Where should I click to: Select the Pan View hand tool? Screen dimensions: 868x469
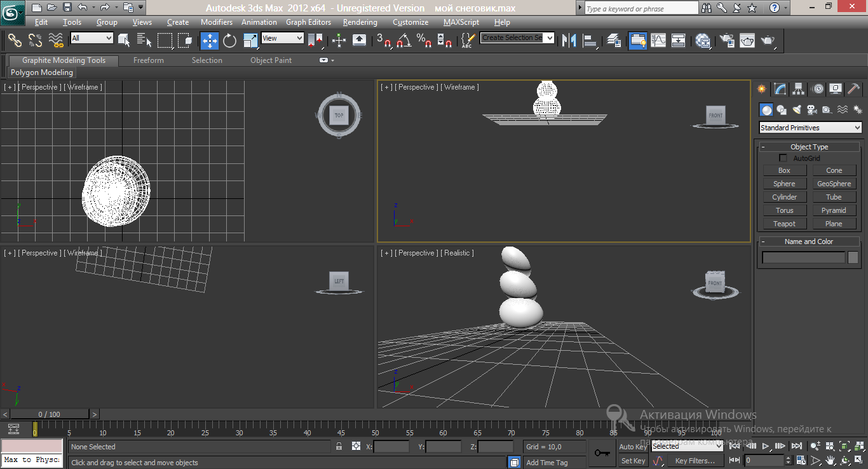click(831, 460)
